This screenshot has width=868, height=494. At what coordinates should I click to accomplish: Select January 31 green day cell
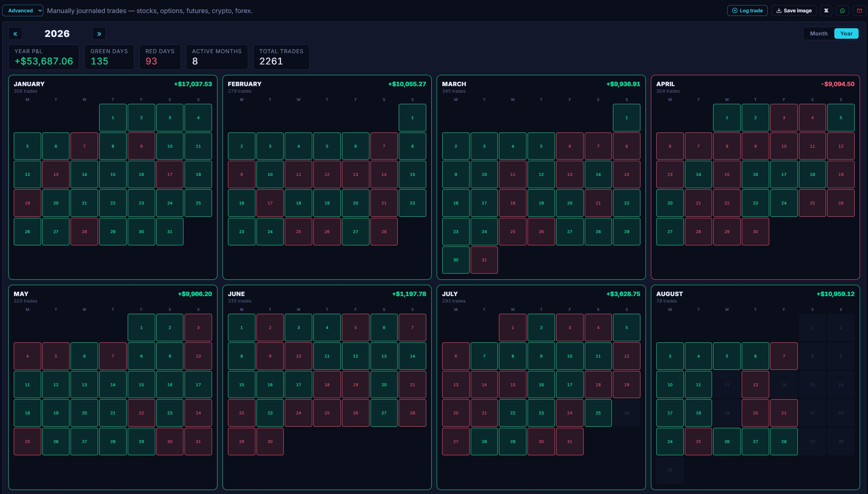coord(170,232)
